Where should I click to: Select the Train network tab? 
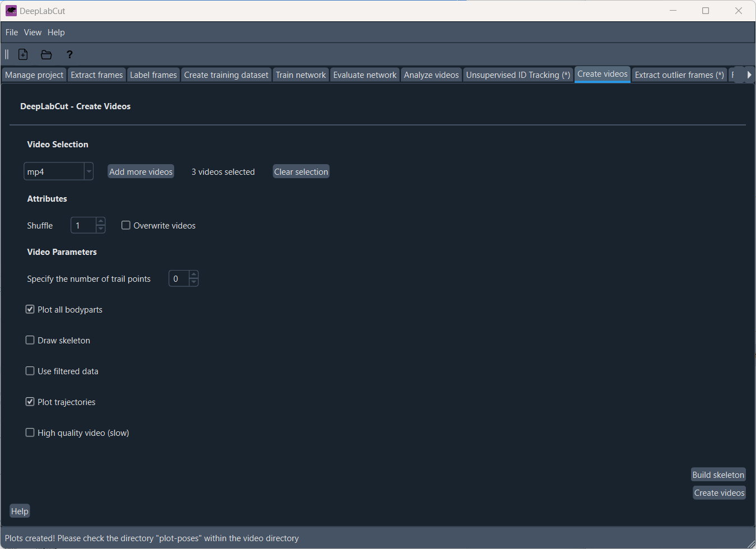301,75
